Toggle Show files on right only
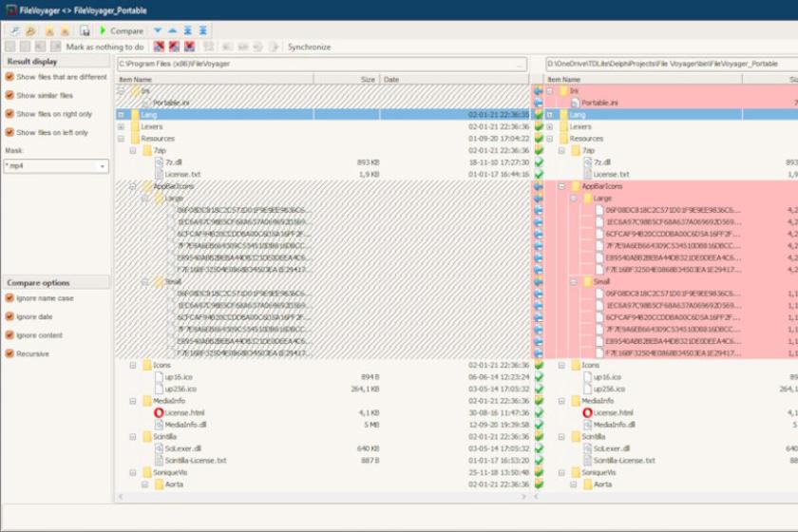This screenshot has height=532, width=798. point(9,114)
